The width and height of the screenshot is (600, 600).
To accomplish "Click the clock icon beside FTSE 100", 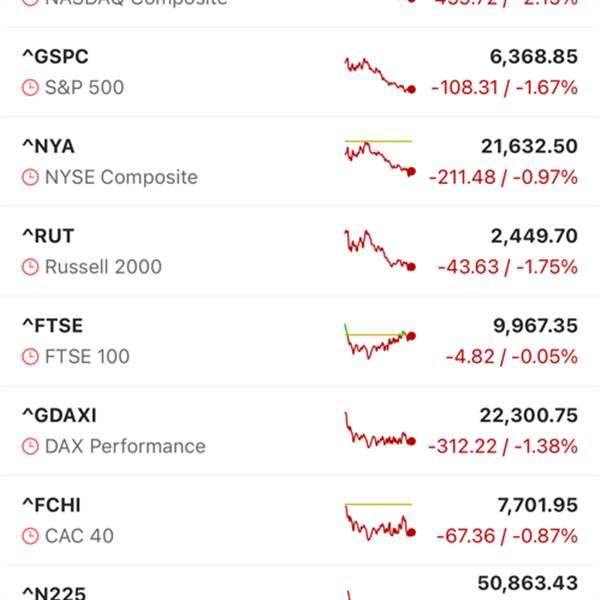I will 30,357.
